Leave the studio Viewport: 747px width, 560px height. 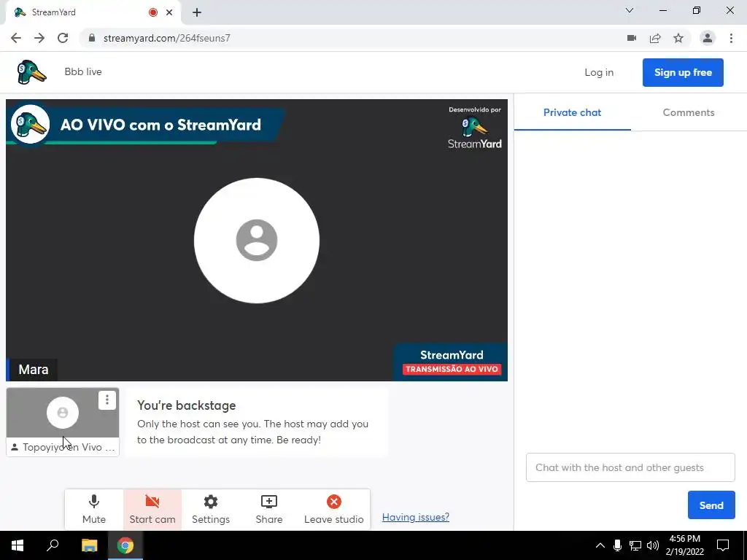(333, 509)
